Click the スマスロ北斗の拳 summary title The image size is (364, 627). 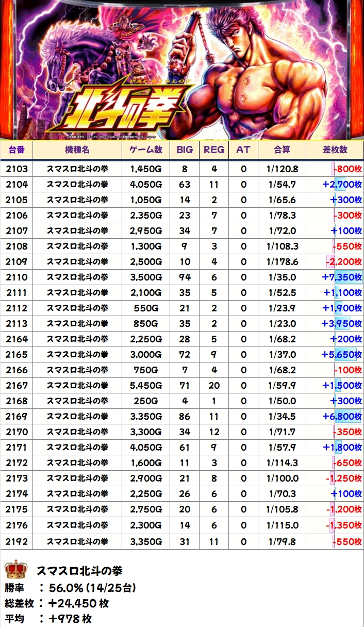79,571
